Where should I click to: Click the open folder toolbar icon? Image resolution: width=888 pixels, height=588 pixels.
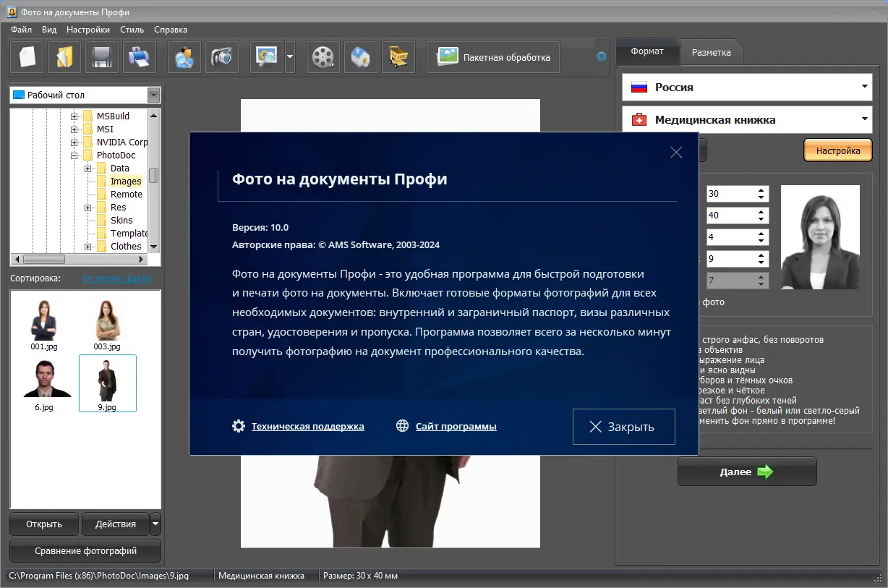pos(64,57)
